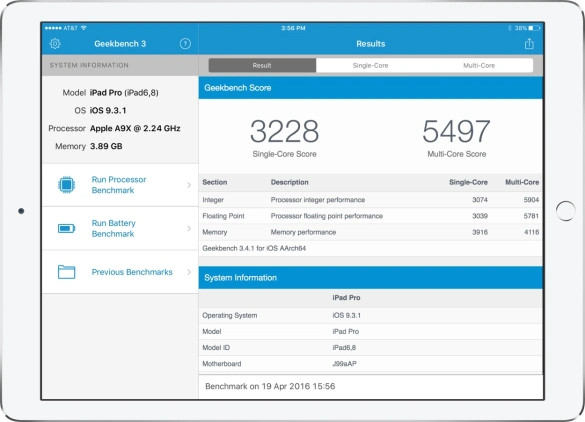Open the settings gear in Geekbench header
585x422 pixels.
click(x=55, y=44)
